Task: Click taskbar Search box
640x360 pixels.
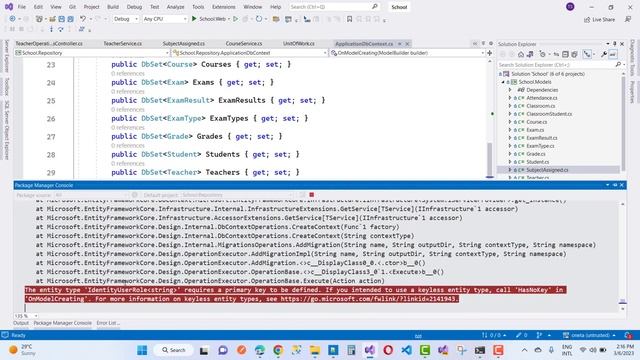Action: pyautogui.click(x=174, y=350)
